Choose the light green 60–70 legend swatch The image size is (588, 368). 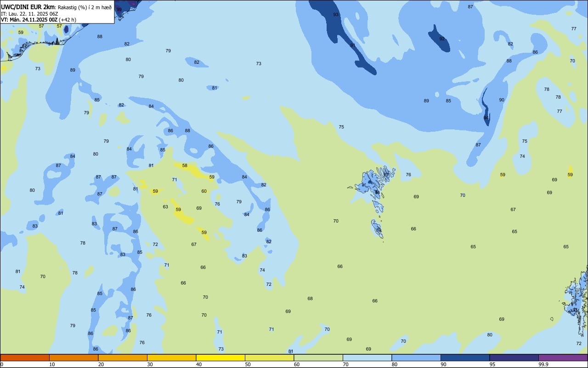click(318, 357)
